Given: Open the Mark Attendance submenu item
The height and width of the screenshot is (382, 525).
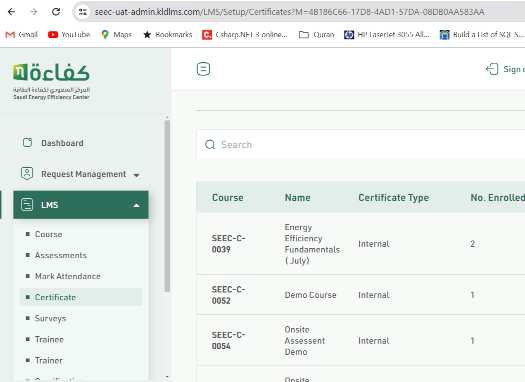Looking at the screenshot, I should (68, 276).
